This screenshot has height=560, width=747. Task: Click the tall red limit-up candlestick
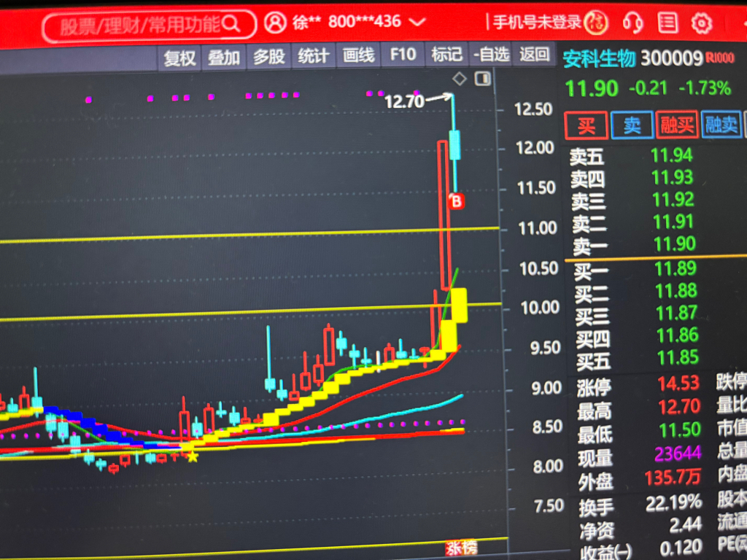443,215
